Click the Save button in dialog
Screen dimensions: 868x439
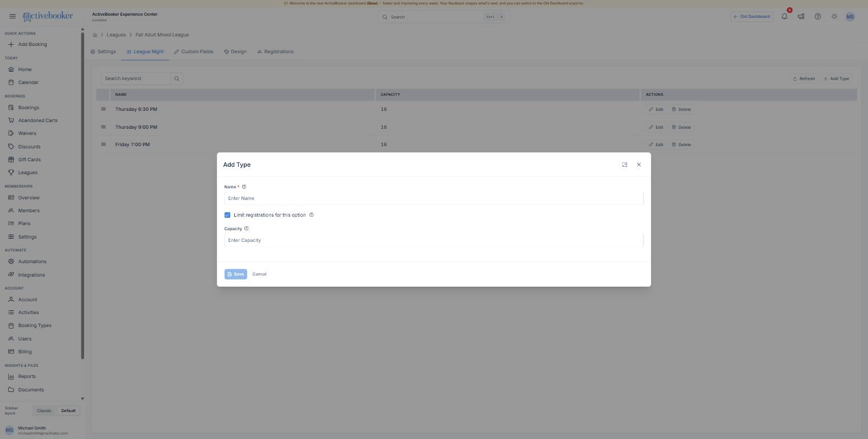pos(235,274)
